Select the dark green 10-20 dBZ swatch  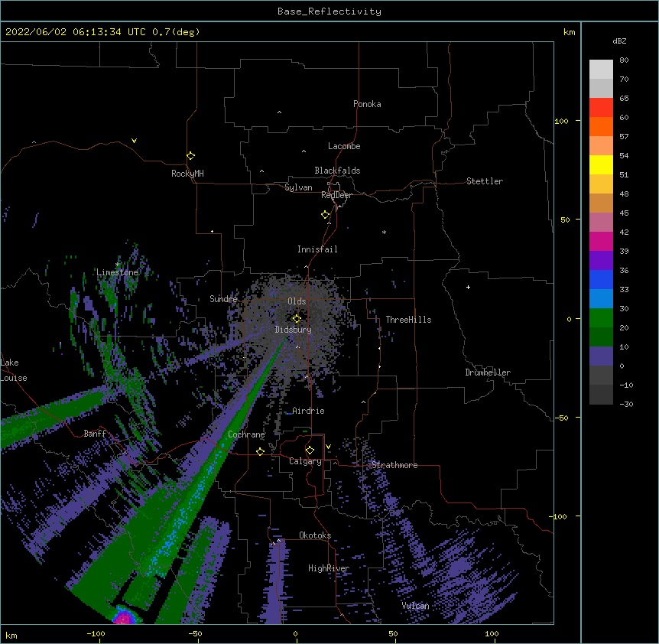[601, 337]
